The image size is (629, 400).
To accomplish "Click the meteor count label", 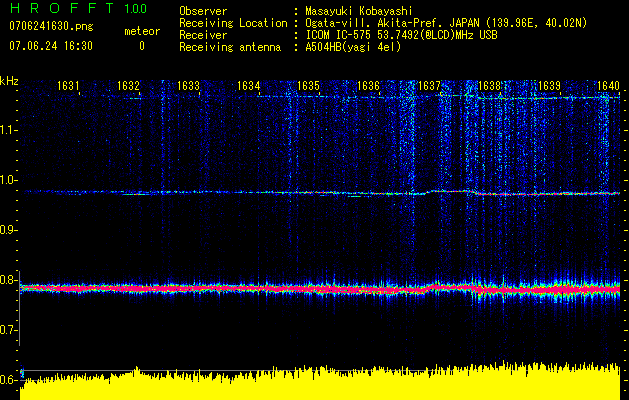I will pos(141,32).
